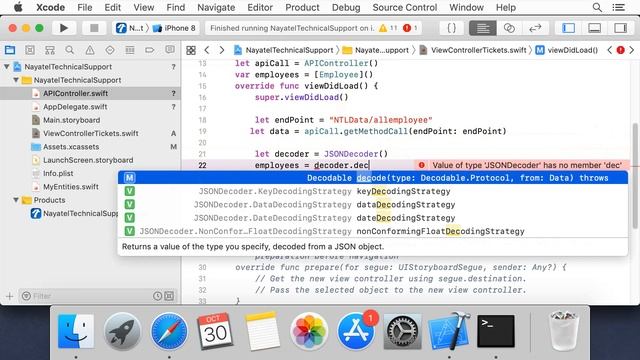Click ViewControllerTickets.swift in jump bar

pos(473,50)
